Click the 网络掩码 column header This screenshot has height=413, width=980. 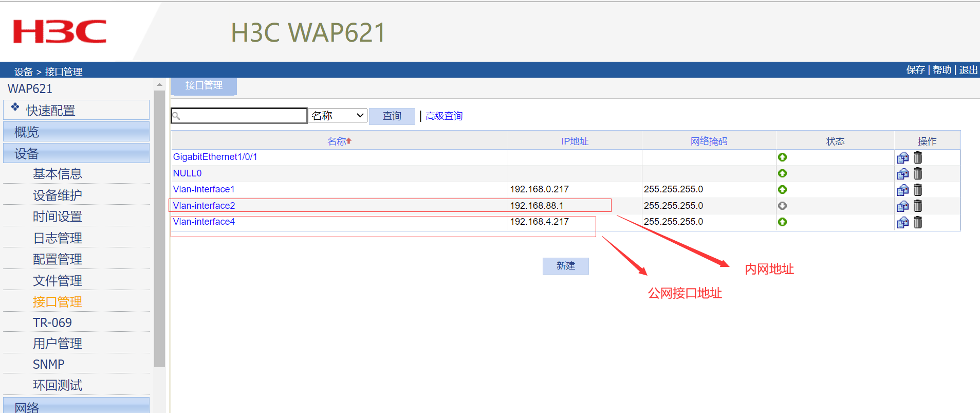pos(709,141)
